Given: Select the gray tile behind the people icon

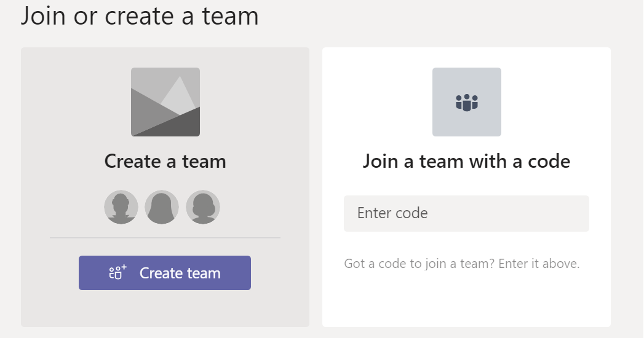Looking at the screenshot, I should 467,102.
